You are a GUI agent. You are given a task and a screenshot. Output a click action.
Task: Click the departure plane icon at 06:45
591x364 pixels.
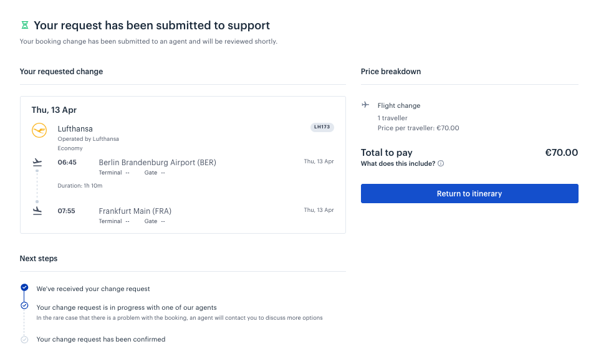pos(37,163)
